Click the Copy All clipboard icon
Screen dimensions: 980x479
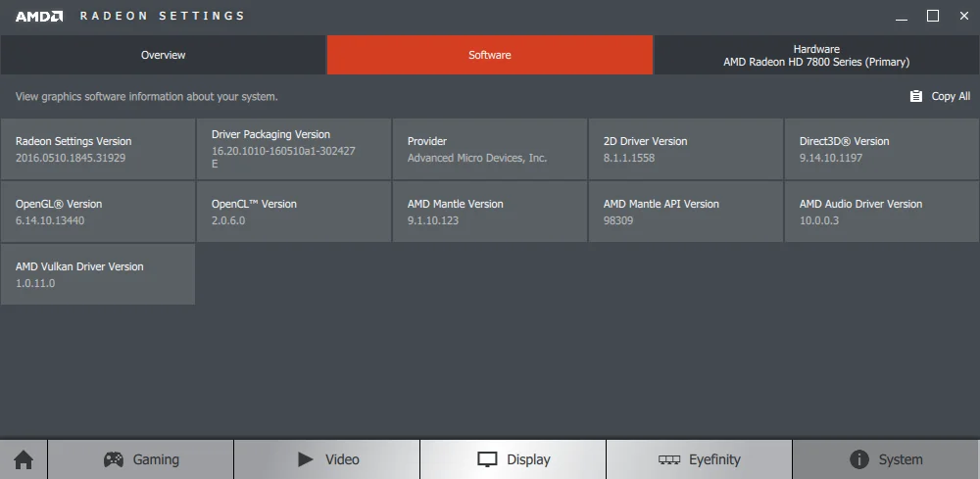point(915,96)
